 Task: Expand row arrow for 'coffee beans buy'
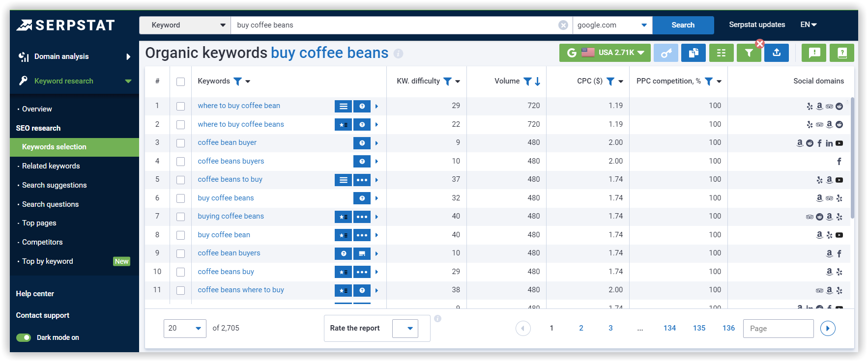(376, 272)
